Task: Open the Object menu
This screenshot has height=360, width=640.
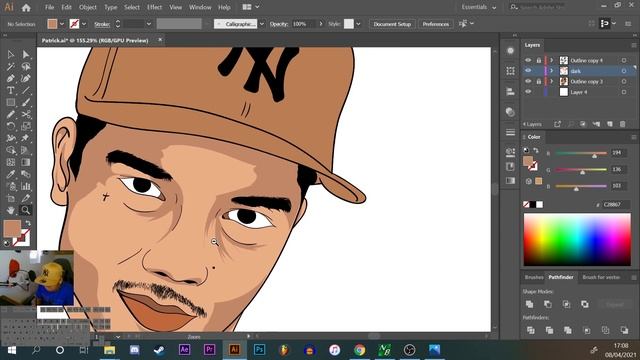Action: click(88, 7)
